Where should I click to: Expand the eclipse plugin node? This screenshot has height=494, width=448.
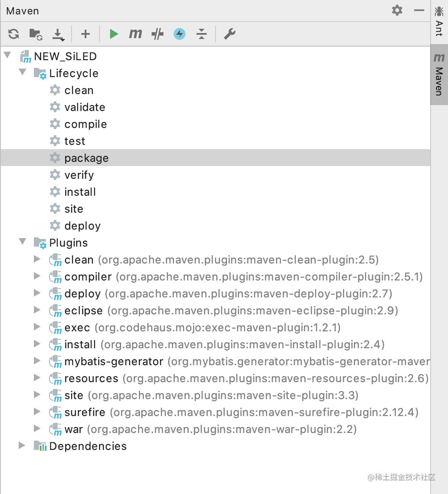(37, 310)
